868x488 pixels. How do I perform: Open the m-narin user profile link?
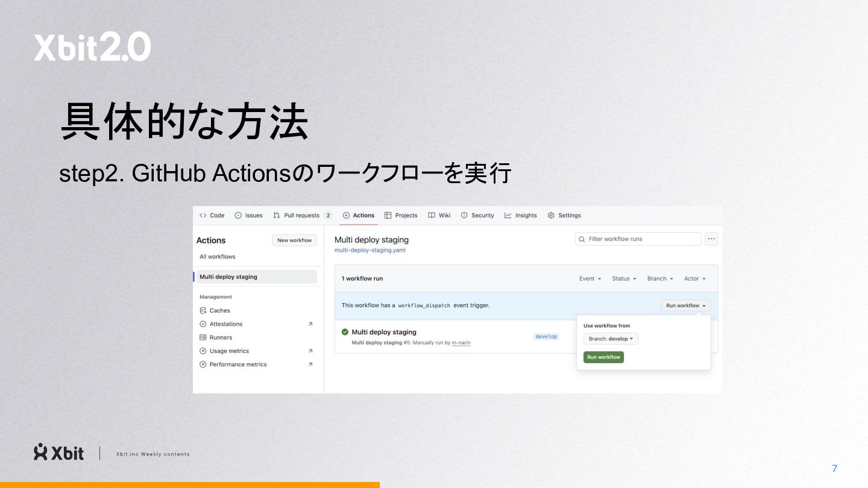461,343
